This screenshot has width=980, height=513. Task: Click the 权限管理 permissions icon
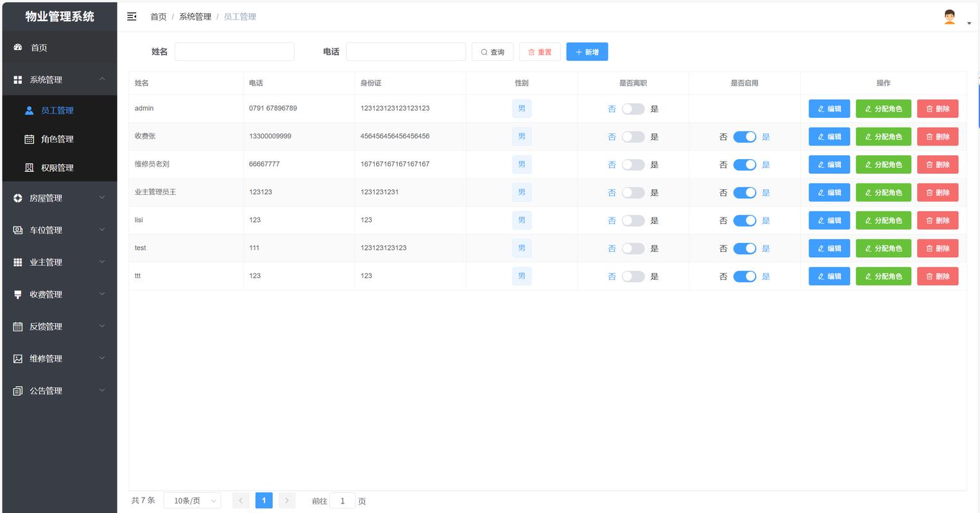[29, 167]
